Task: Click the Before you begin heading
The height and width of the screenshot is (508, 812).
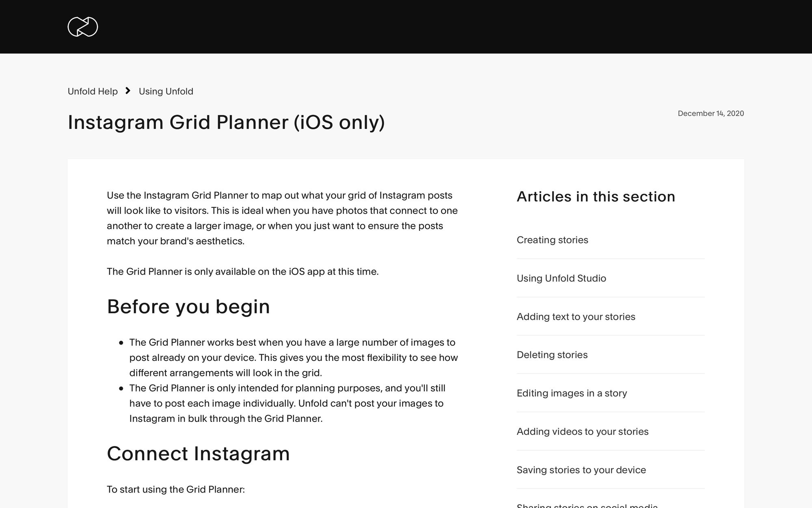Action: tap(188, 306)
